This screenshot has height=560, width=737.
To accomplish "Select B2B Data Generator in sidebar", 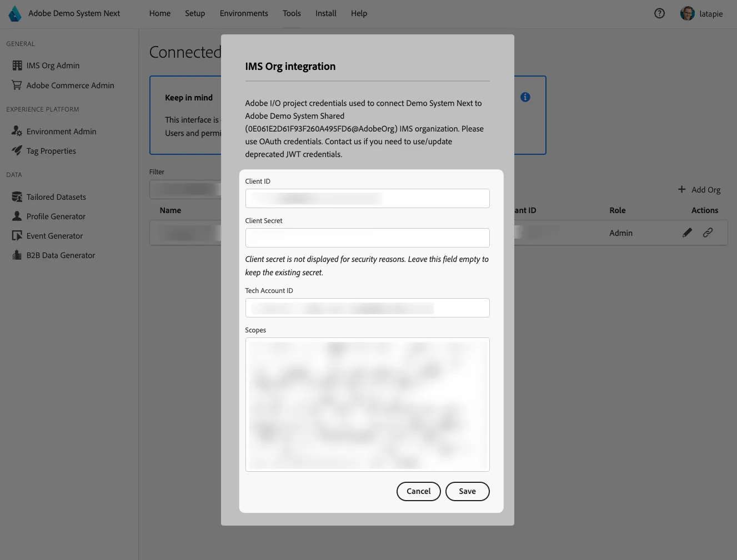I will [61, 255].
